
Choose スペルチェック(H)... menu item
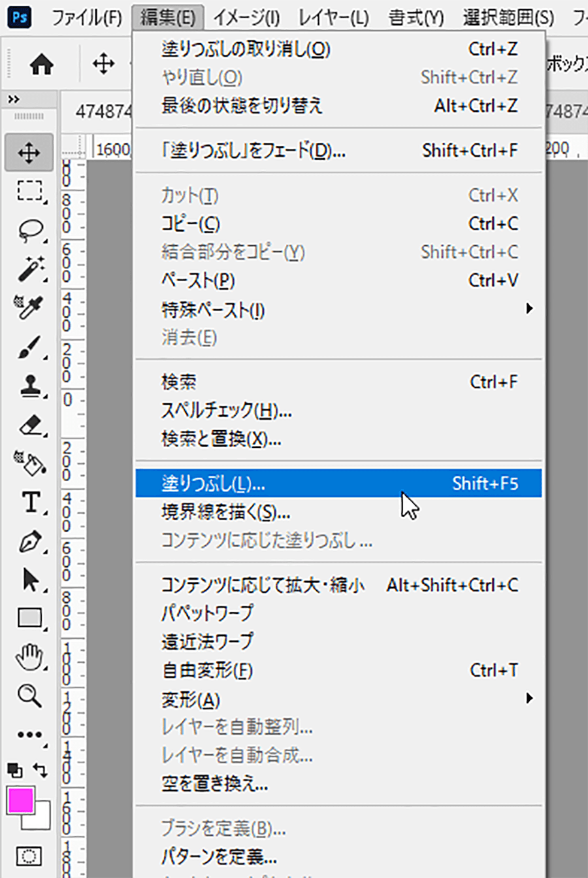pyautogui.click(x=338, y=411)
